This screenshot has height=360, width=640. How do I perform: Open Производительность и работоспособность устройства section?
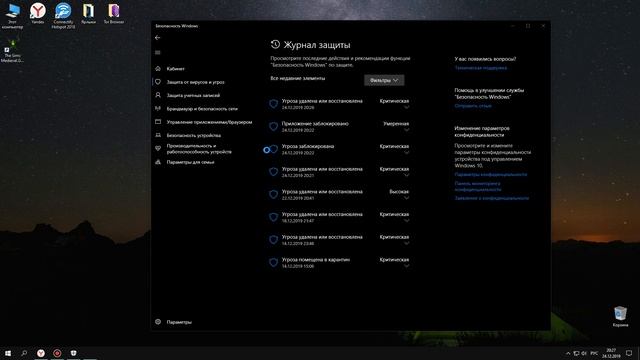[199, 149]
